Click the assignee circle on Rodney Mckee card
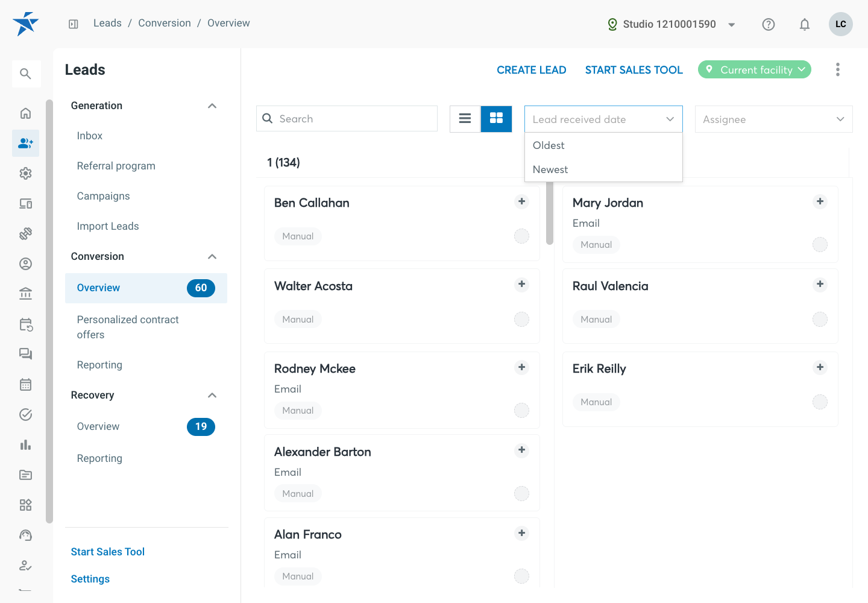 pyautogui.click(x=522, y=411)
